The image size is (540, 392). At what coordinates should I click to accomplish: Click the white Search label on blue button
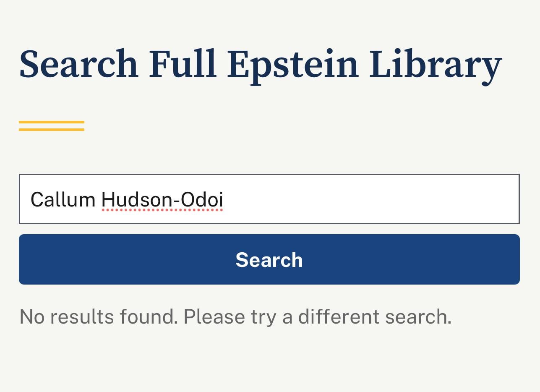[x=269, y=260]
